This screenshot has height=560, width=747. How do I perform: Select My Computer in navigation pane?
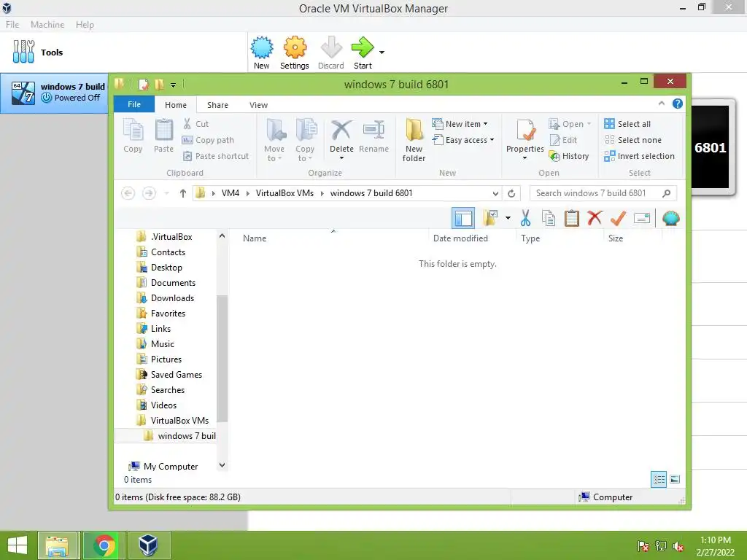pyautogui.click(x=171, y=467)
